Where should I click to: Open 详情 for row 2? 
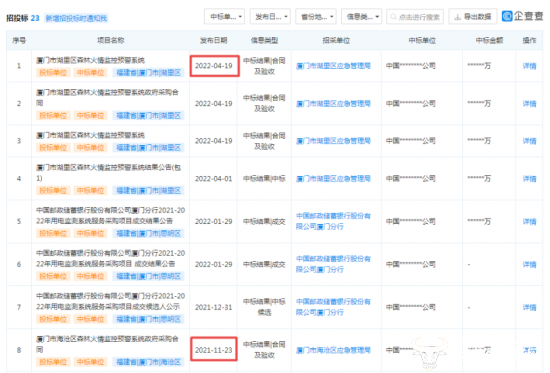pos(529,104)
